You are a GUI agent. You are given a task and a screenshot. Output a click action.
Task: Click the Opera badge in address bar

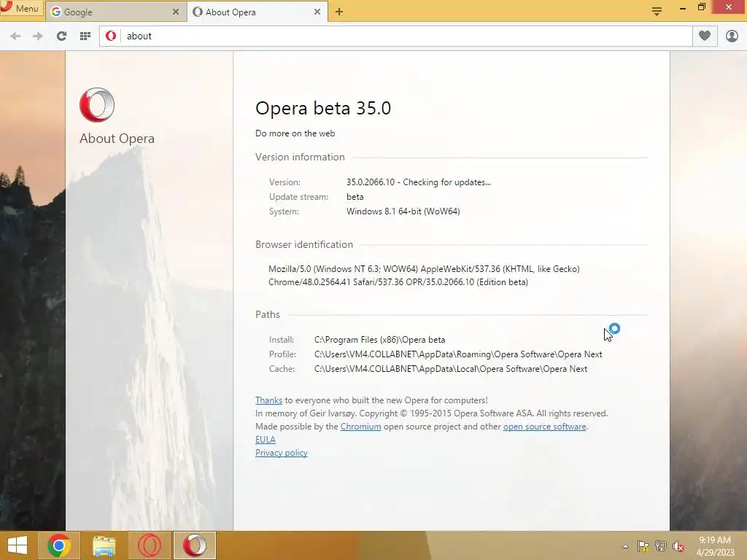tap(111, 36)
